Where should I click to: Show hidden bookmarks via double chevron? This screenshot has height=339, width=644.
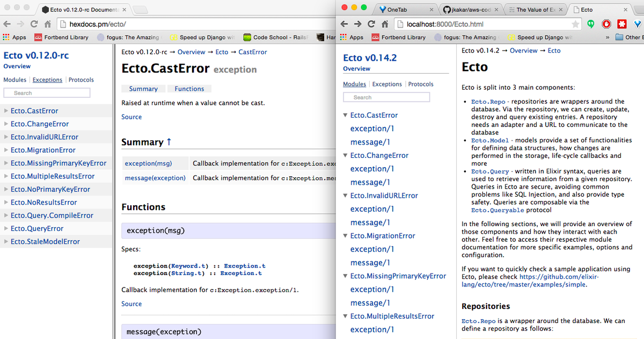point(607,38)
